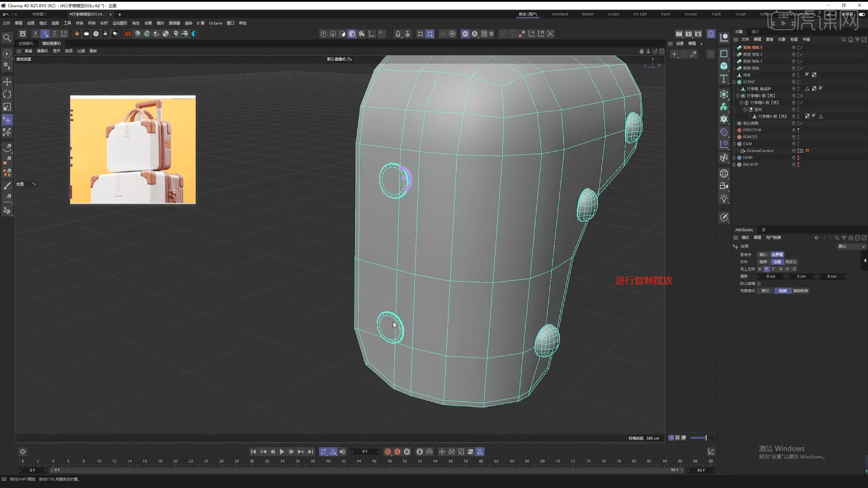Click the Camera object icon in right toolbar
Viewport: 868px width, 488px height.
[x=724, y=186]
